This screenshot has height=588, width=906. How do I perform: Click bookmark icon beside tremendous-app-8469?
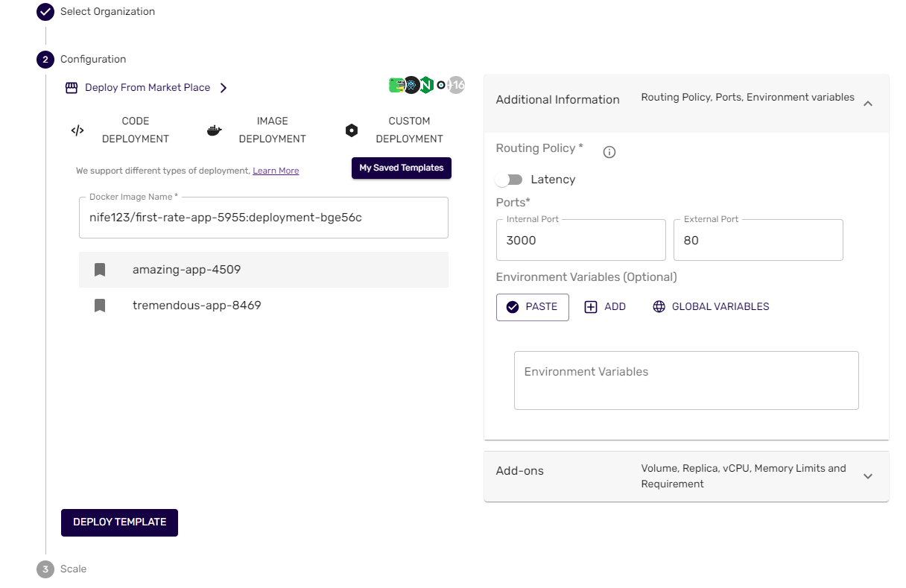point(100,306)
